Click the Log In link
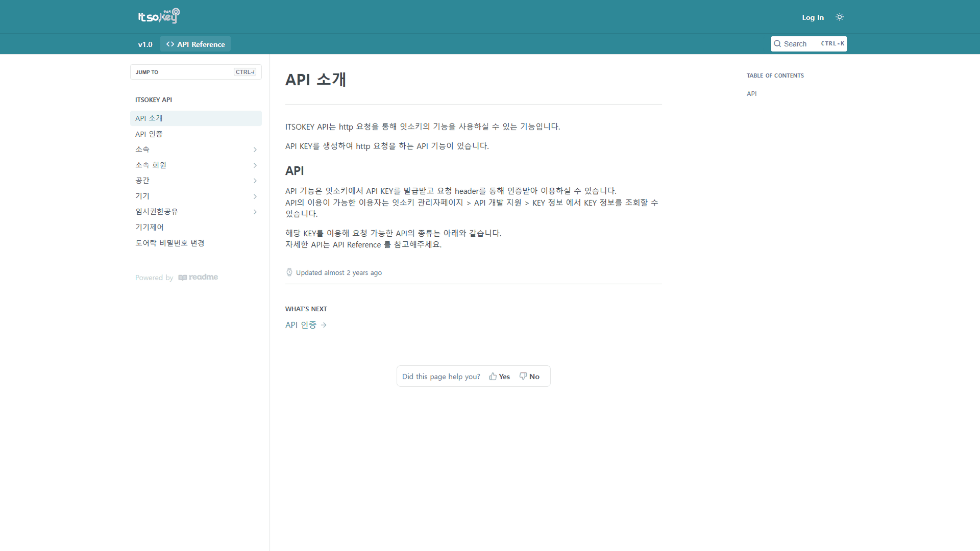 [x=813, y=17]
